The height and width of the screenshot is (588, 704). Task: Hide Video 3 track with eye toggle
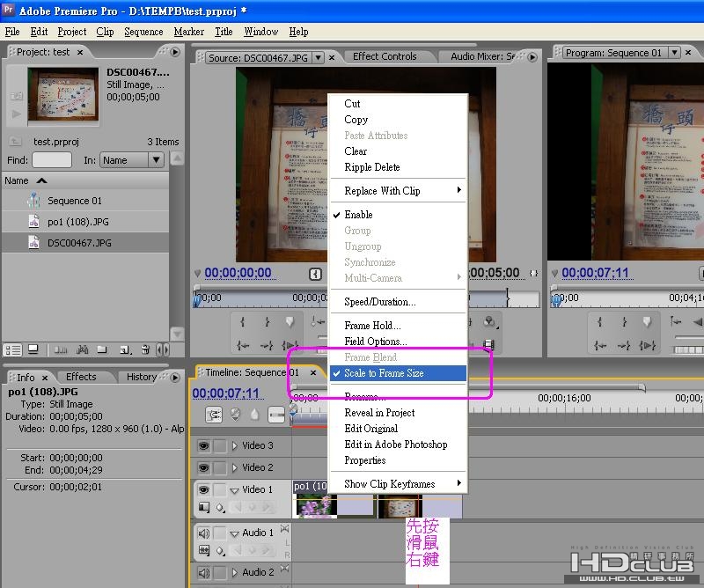pyautogui.click(x=203, y=445)
